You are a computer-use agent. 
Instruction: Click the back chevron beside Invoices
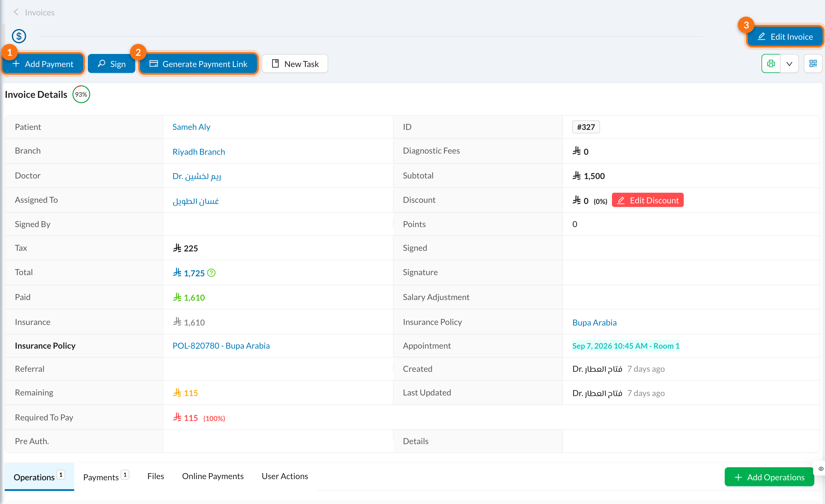16,12
